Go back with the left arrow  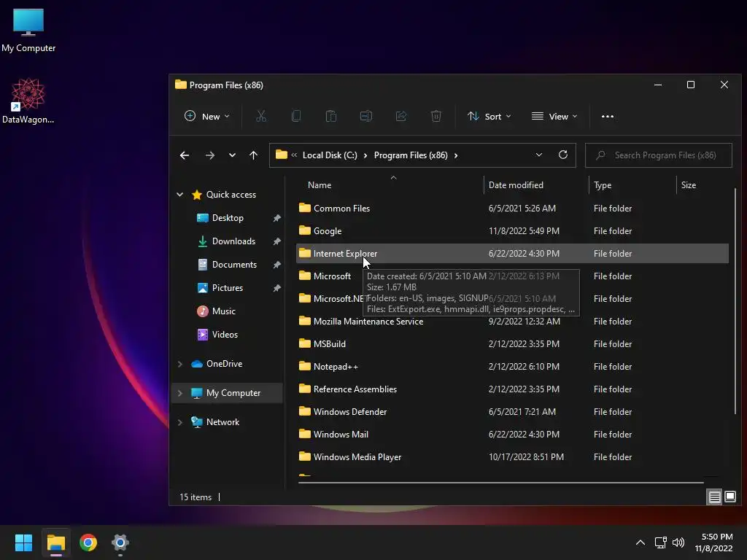[x=185, y=155]
